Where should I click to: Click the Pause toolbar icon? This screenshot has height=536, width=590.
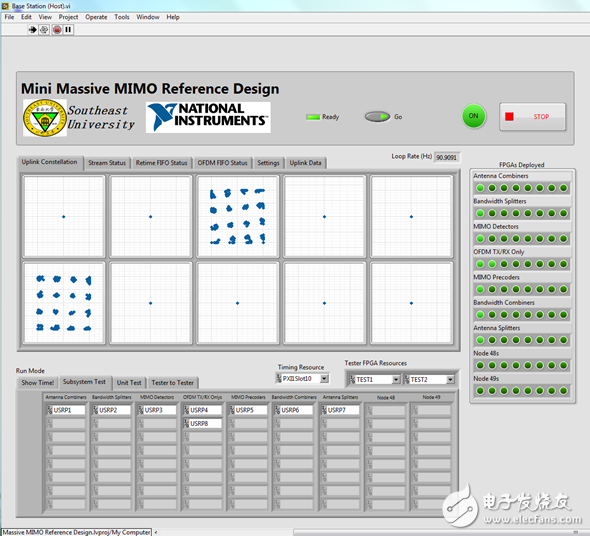pos(68,30)
